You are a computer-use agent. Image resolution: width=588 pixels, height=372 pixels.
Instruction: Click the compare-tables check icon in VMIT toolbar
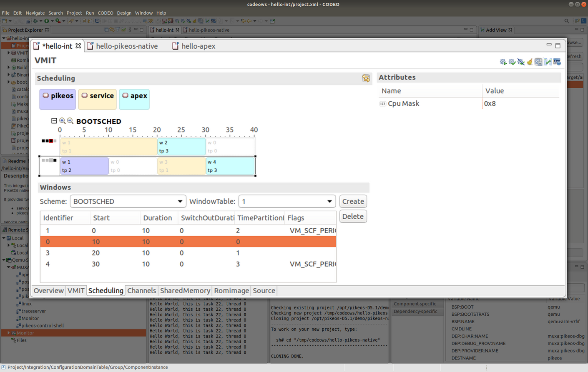tap(547, 61)
